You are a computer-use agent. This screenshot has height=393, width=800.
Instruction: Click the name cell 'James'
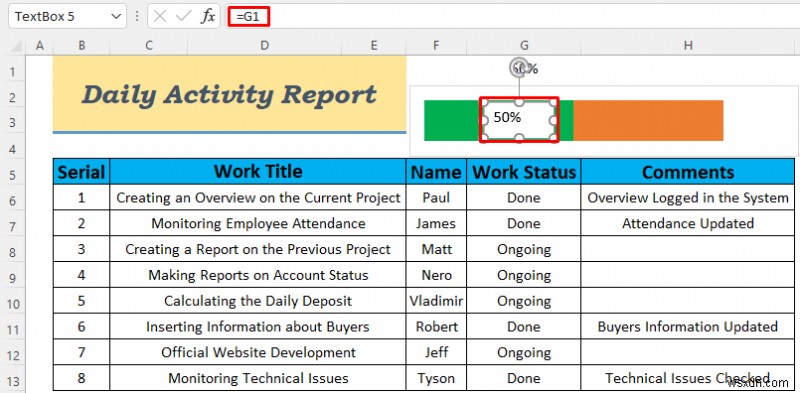coord(436,223)
